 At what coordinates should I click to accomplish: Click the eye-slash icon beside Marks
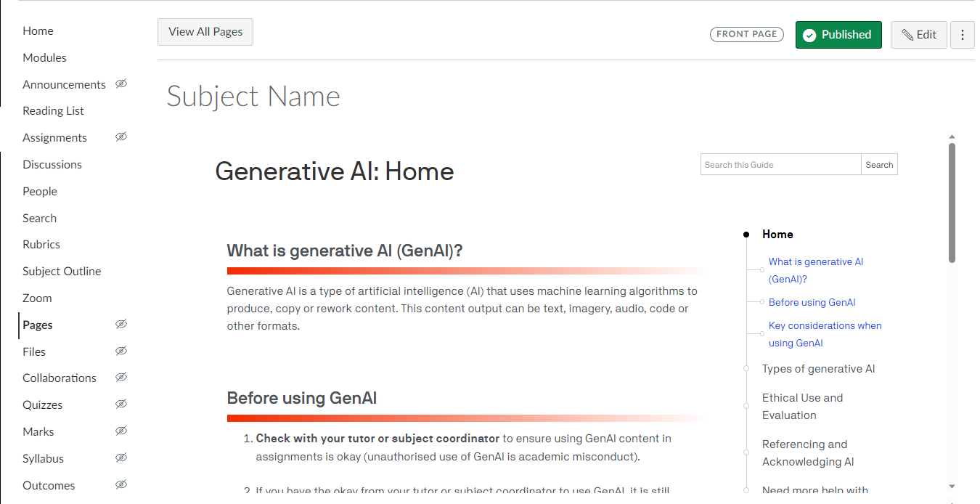click(121, 431)
